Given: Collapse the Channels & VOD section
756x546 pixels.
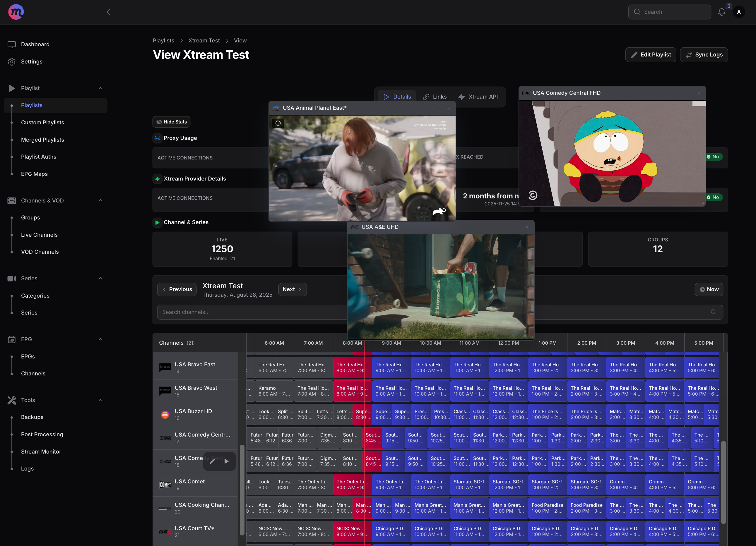Looking at the screenshot, I should coord(100,200).
